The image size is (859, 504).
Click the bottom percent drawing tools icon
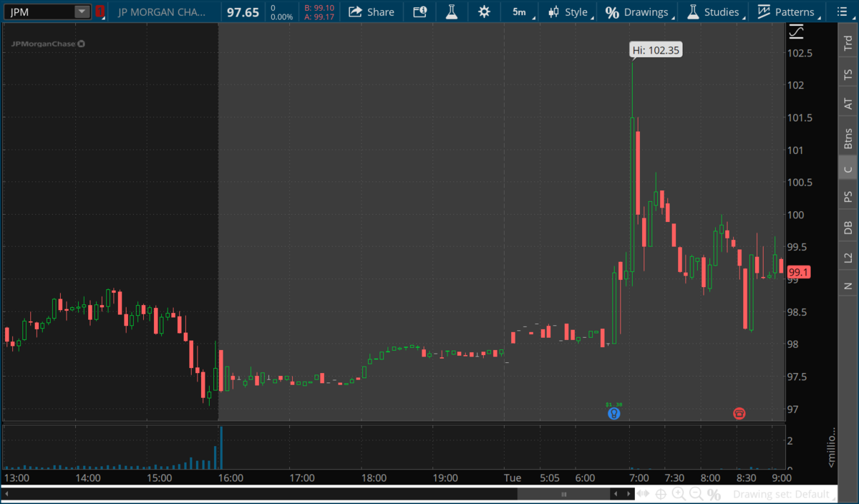pos(714,495)
